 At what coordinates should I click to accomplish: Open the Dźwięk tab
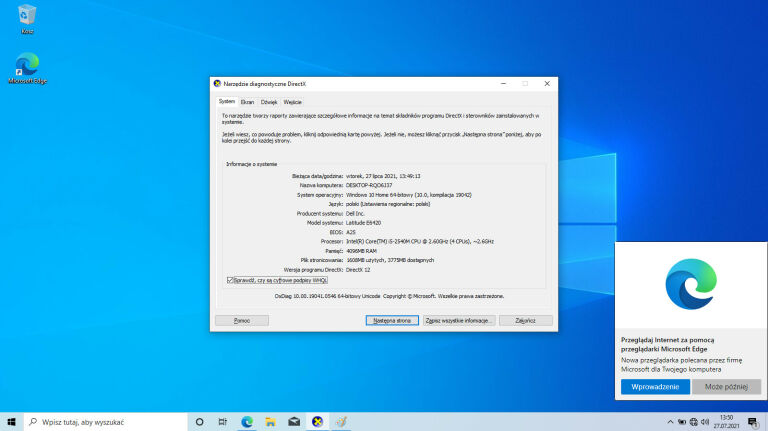click(x=269, y=102)
